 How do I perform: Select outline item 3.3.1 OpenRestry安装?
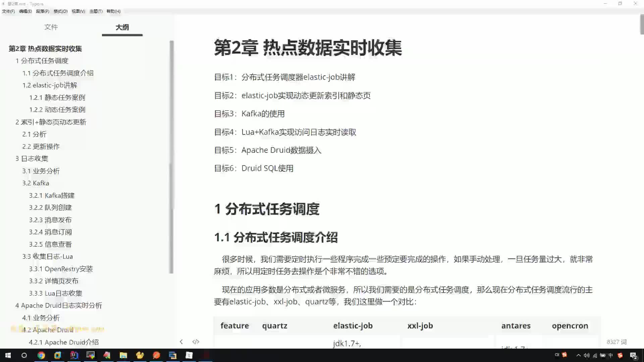(61, 269)
